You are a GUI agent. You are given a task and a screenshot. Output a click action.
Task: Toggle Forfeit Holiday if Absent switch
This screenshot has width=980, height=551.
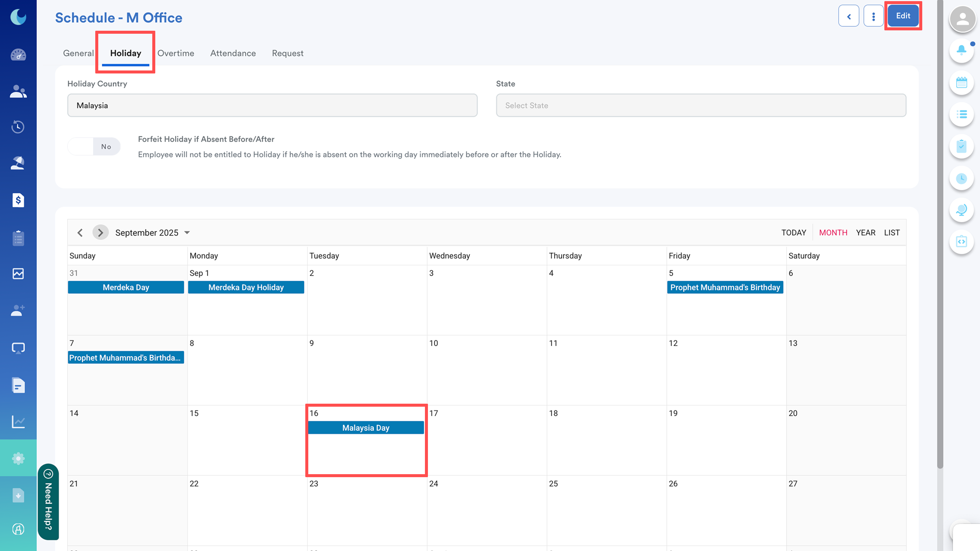[x=94, y=147]
